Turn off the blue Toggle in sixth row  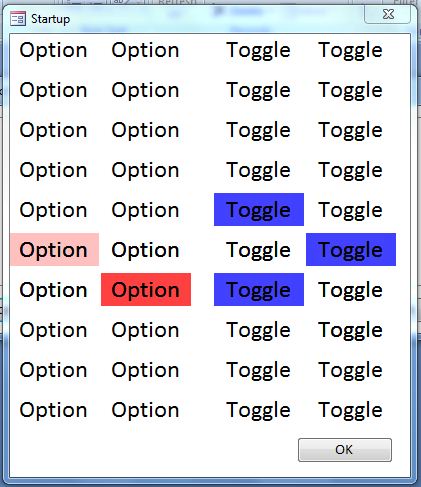click(351, 249)
